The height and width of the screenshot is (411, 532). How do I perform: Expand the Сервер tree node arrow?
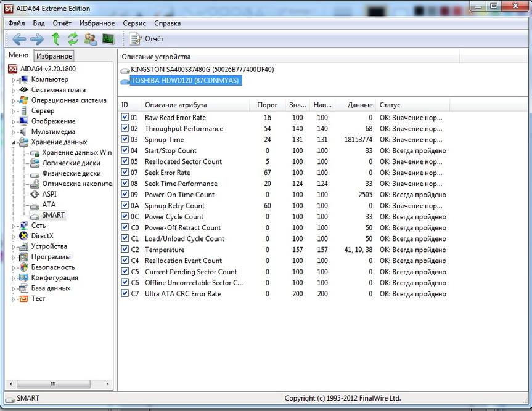[x=14, y=112]
